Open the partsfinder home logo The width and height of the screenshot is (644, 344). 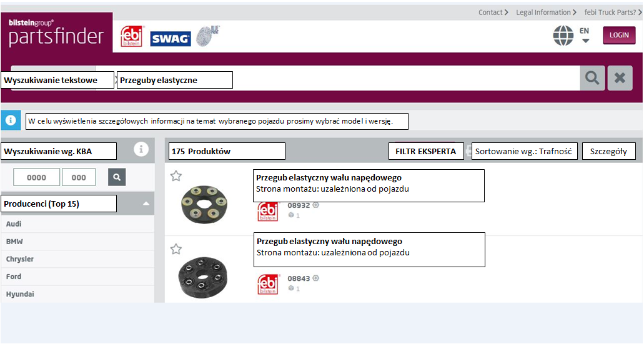click(x=56, y=32)
